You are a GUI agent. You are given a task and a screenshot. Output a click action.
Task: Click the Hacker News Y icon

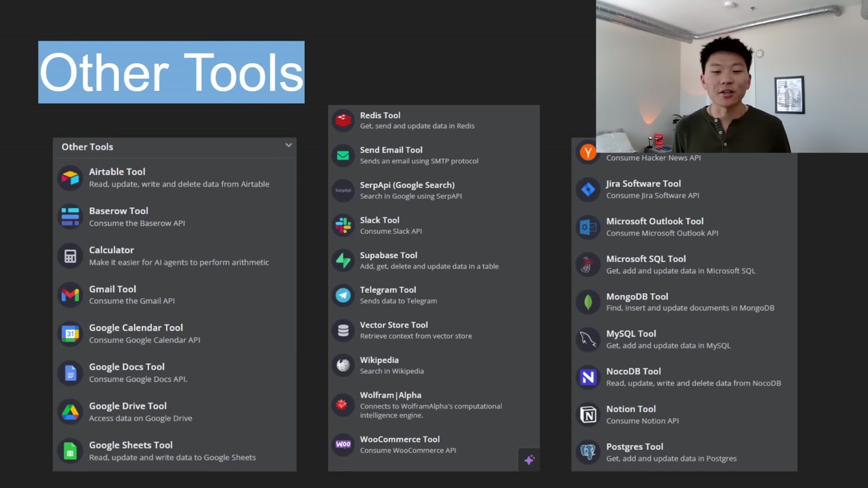tap(588, 152)
